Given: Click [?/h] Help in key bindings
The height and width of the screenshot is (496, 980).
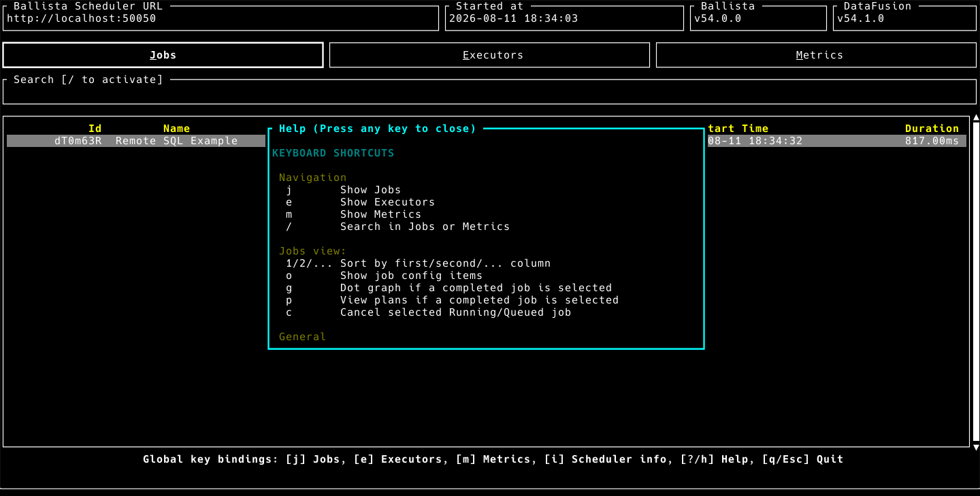Looking at the screenshot, I should pyautogui.click(x=715, y=459).
